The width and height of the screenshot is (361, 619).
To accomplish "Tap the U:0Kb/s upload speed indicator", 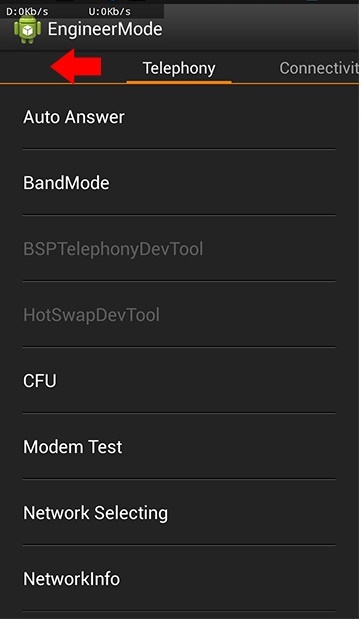I will [109, 11].
